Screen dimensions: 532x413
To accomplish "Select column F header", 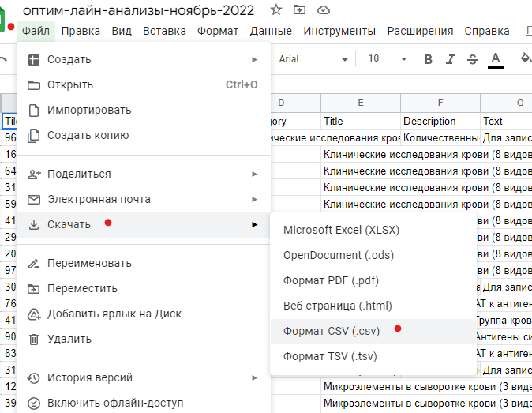I will [x=440, y=103].
